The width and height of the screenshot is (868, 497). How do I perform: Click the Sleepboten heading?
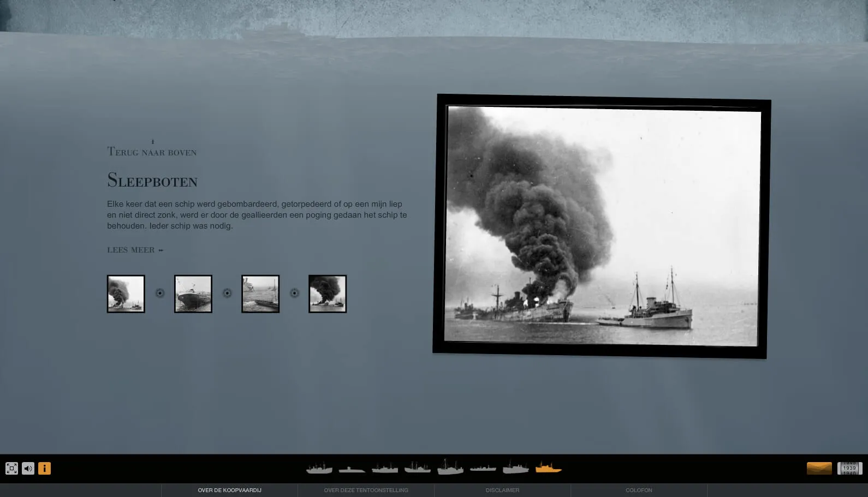(x=152, y=180)
